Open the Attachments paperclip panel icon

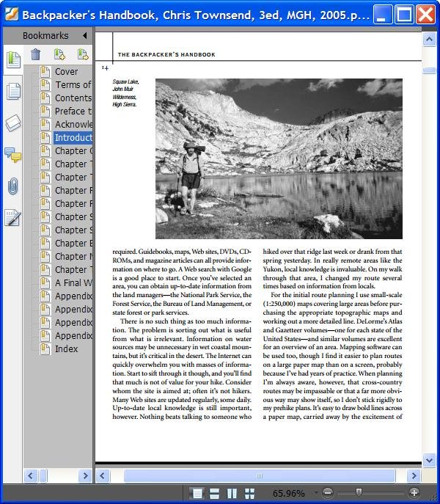pyautogui.click(x=13, y=186)
